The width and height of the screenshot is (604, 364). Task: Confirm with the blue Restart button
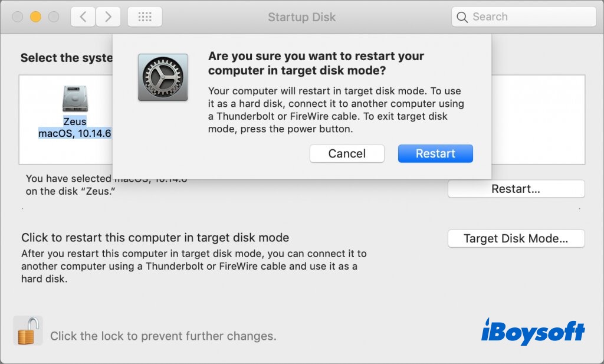[x=435, y=153]
